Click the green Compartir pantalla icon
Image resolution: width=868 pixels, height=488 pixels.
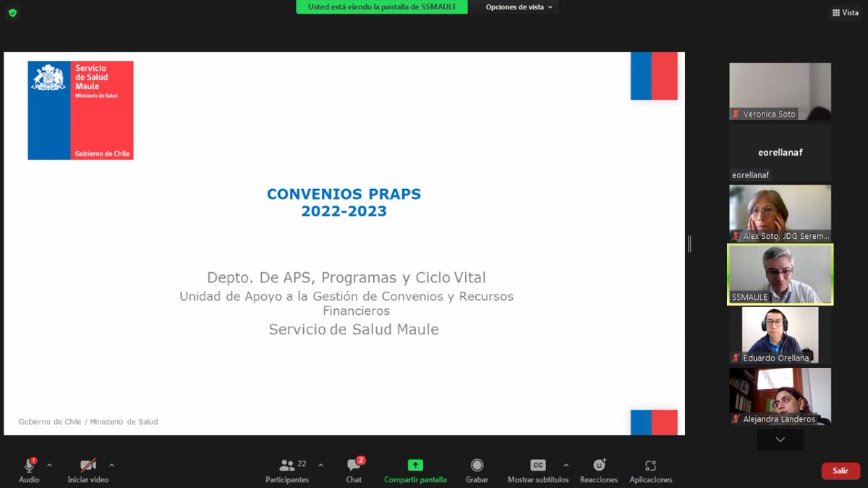click(x=415, y=465)
